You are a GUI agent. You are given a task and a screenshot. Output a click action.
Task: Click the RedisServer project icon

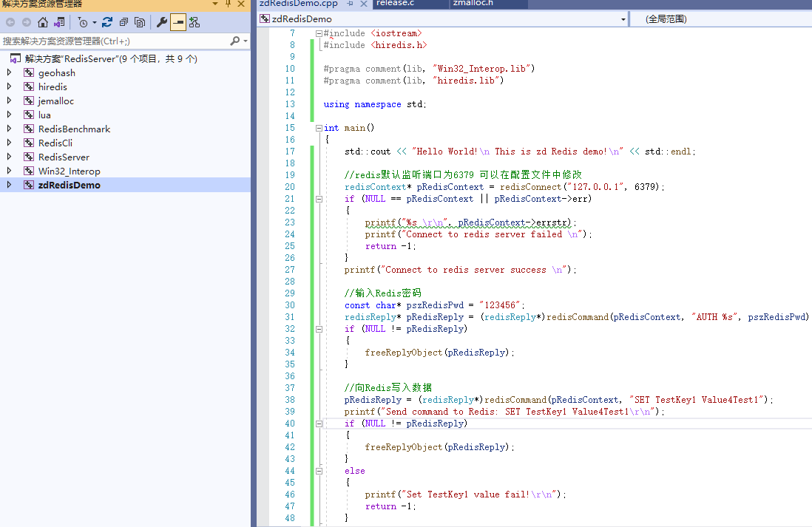(29, 157)
